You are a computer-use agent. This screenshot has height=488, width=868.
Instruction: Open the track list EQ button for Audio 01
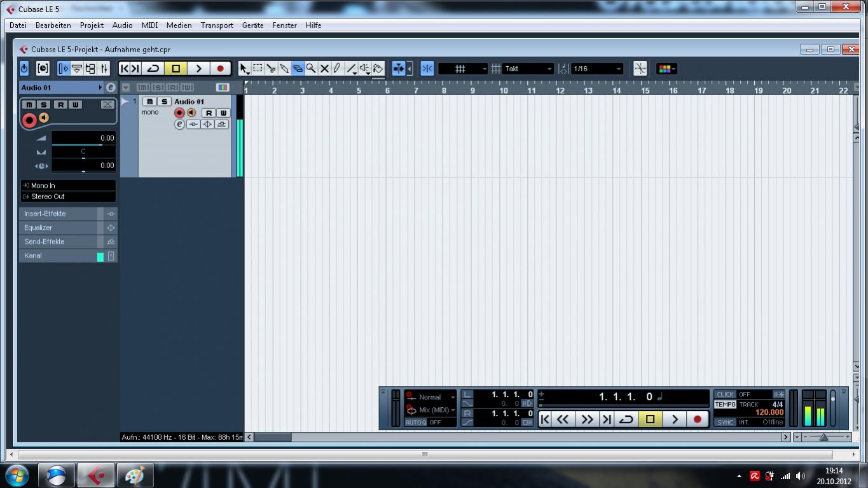pyautogui.click(x=207, y=124)
